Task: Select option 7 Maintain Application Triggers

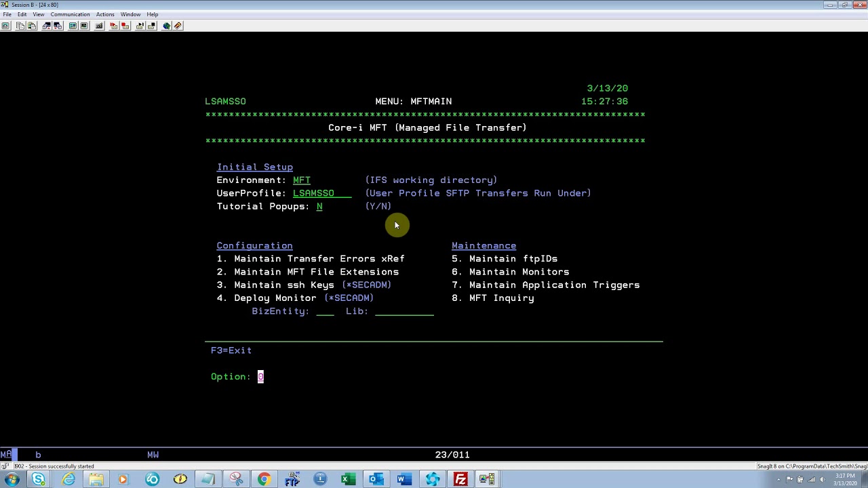Action: 546,285
